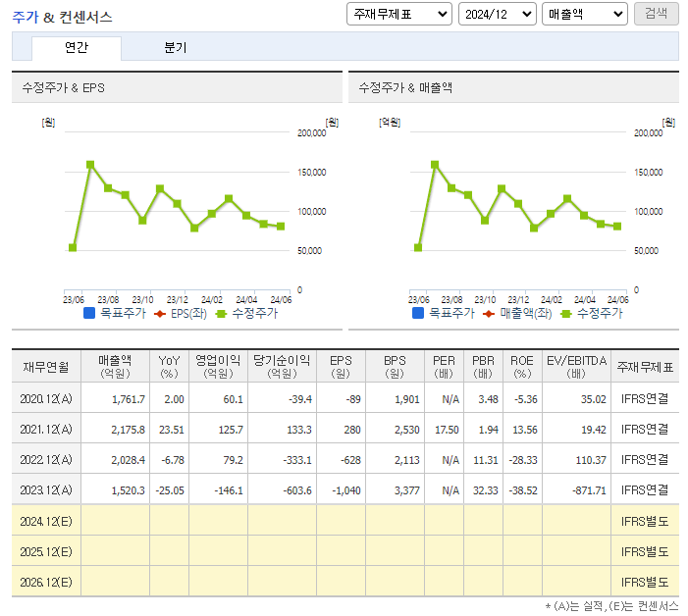The height and width of the screenshot is (616, 688).
Task: Select the 2025.12(E) row label
Action: pyautogui.click(x=46, y=551)
